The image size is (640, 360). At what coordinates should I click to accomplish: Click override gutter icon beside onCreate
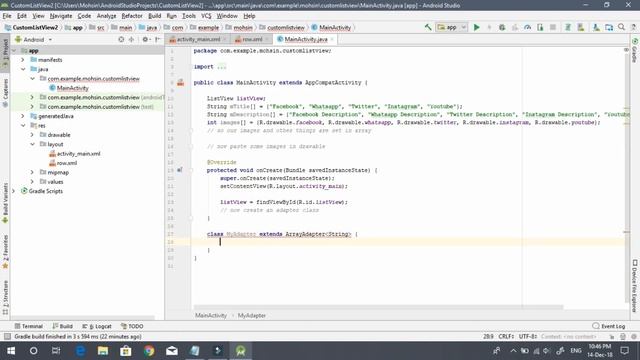(180, 170)
